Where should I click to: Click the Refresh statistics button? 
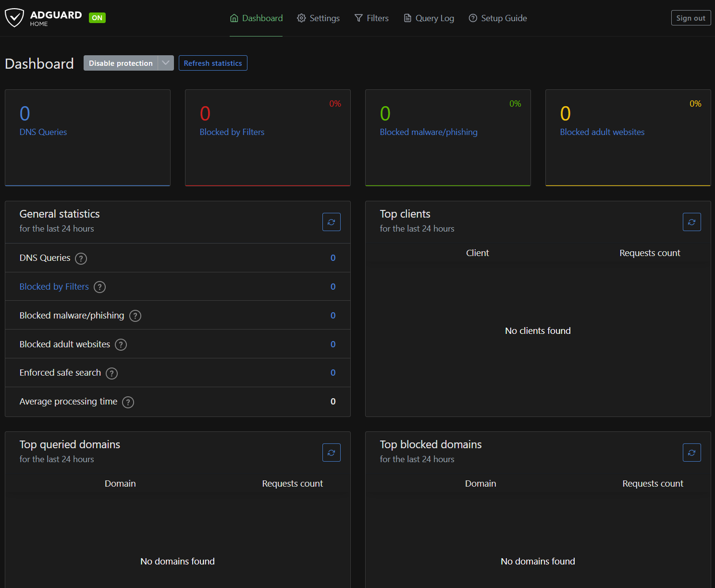point(213,63)
